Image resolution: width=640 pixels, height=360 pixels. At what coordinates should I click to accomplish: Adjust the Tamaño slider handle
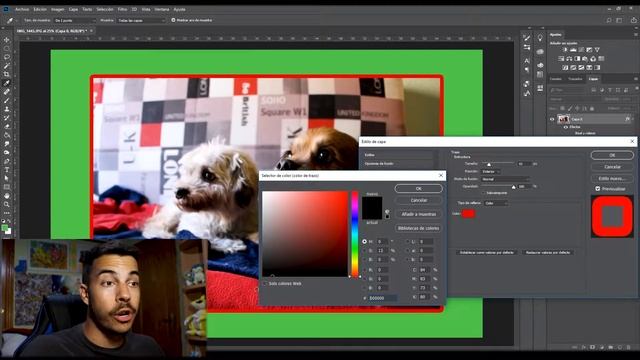489,164
